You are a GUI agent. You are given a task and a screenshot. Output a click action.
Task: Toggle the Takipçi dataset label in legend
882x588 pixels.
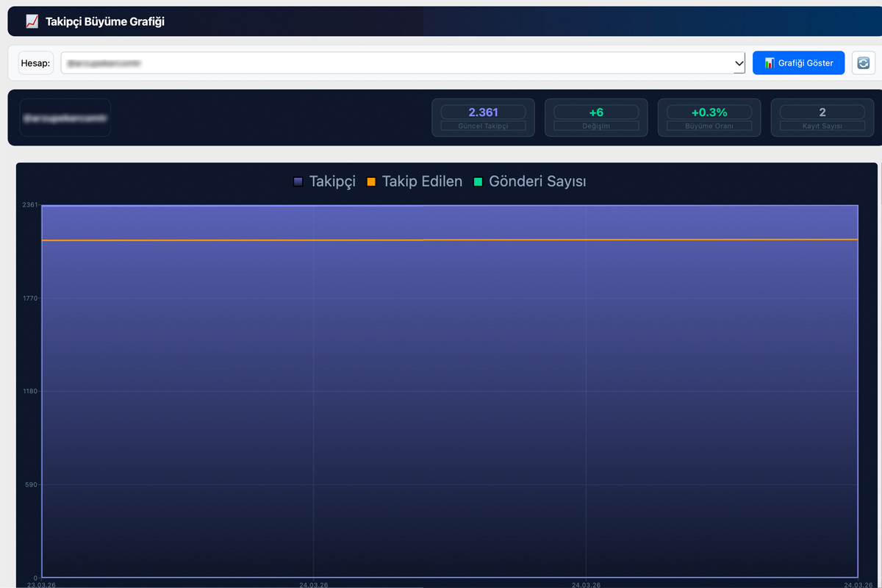pos(332,182)
